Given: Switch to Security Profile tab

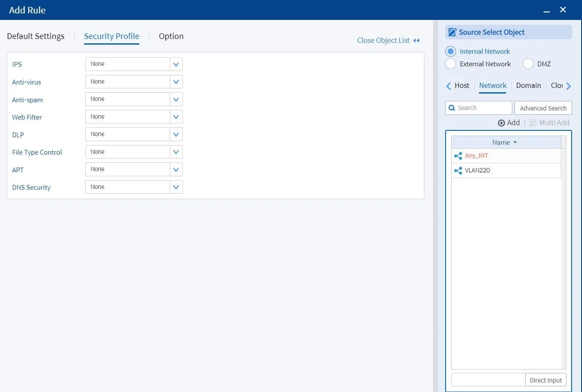Looking at the screenshot, I should click(112, 36).
